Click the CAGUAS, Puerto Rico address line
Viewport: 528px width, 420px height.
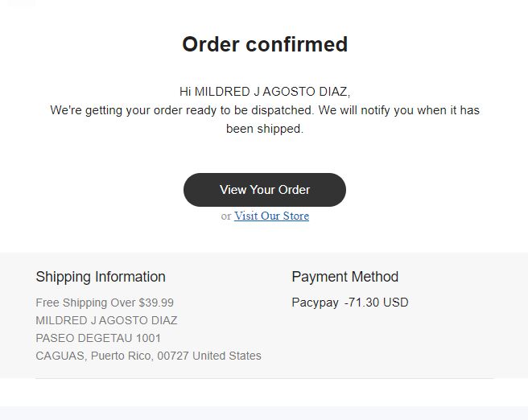point(148,356)
